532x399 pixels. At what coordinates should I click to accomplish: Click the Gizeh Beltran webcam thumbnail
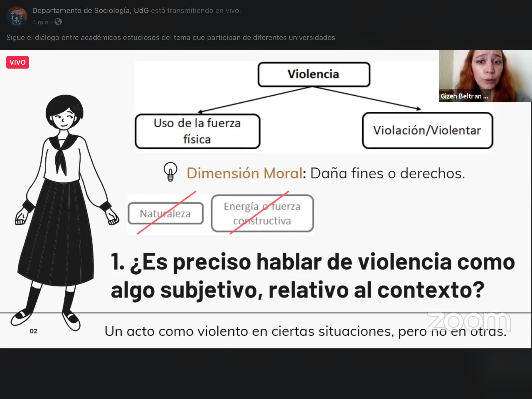(x=485, y=73)
